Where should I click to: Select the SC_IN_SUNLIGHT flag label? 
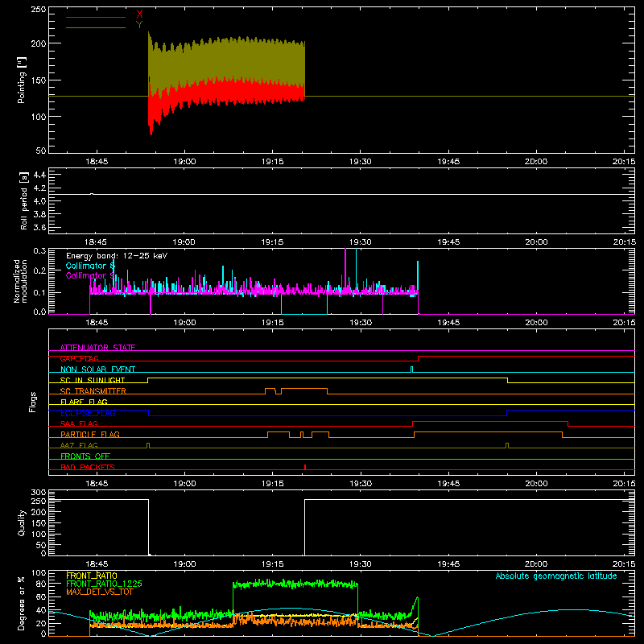tap(93, 380)
